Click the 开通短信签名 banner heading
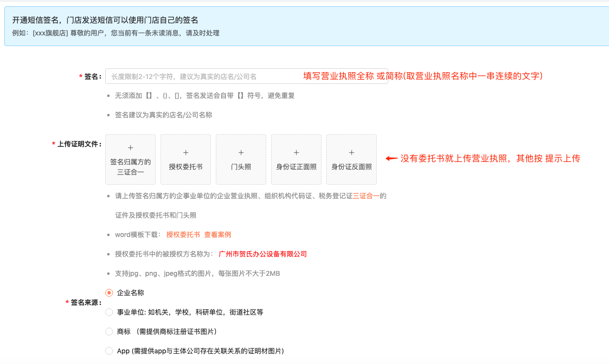The width and height of the screenshot is (609, 364). point(105,20)
